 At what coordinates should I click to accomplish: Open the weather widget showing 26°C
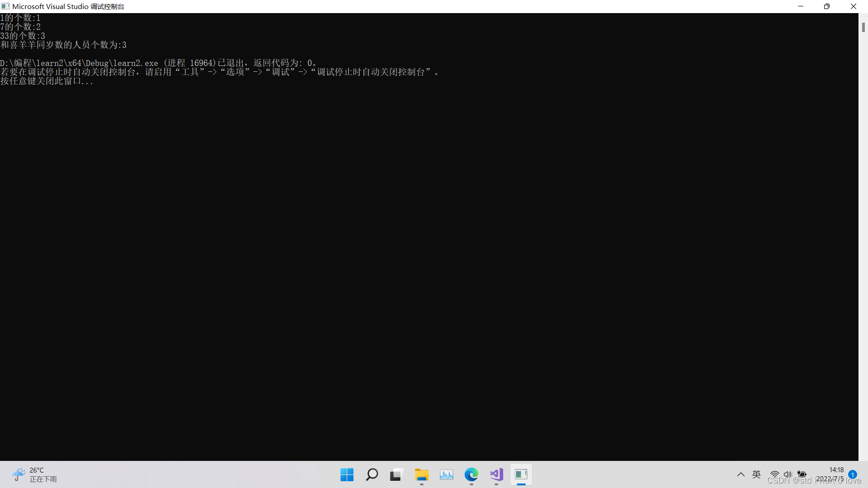(x=34, y=474)
